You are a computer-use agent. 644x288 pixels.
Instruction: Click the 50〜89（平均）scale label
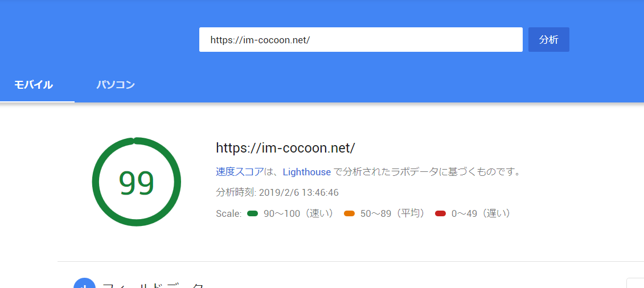click(x=393, y=213)
